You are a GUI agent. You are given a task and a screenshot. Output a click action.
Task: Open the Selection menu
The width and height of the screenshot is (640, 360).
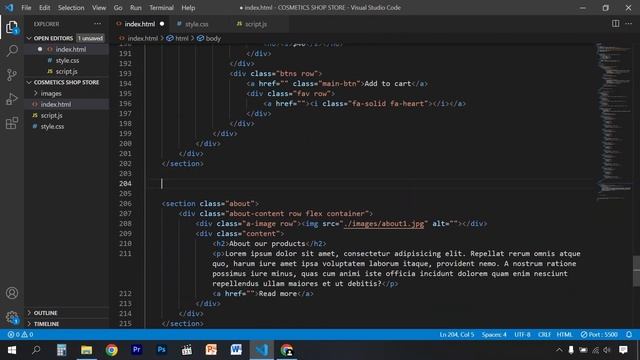(x=71, y=7)
